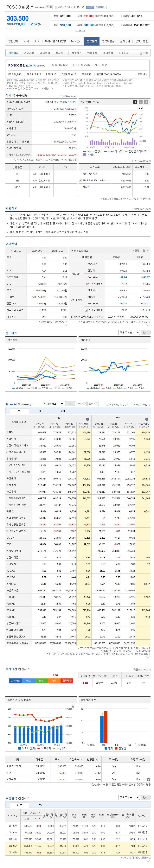154x868 pixels.
Task: Toggle POSCO홀딩스 line in price chart legend
Action: [x=93, y=152]
